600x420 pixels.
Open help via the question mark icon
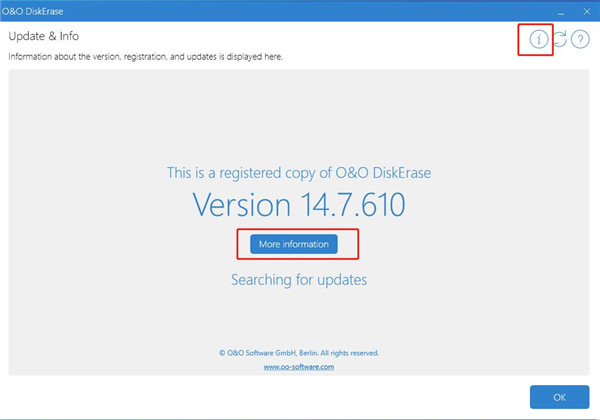pos(580,40)
